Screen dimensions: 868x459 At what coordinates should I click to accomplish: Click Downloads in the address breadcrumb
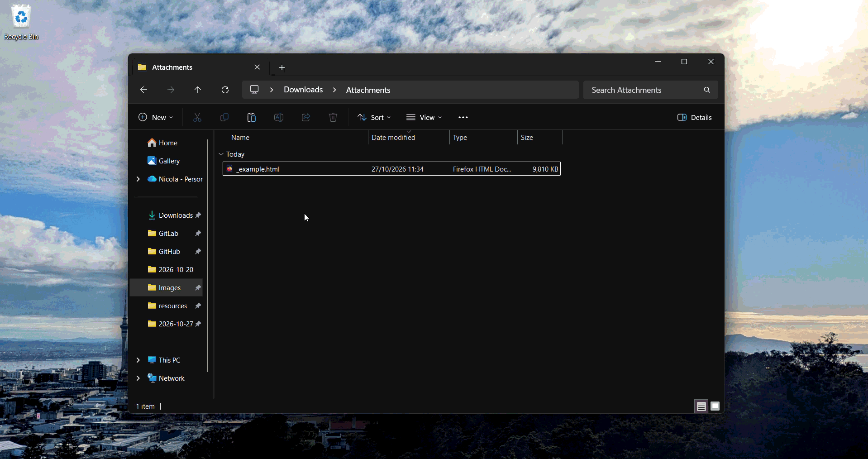tap(303, 90)
